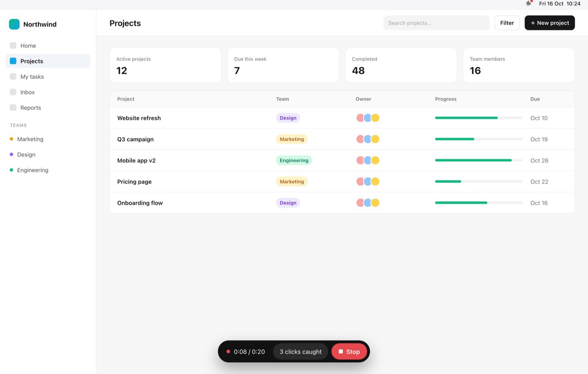Open the Active projects card showing 12
588x374 pixels.
point(165,65)
